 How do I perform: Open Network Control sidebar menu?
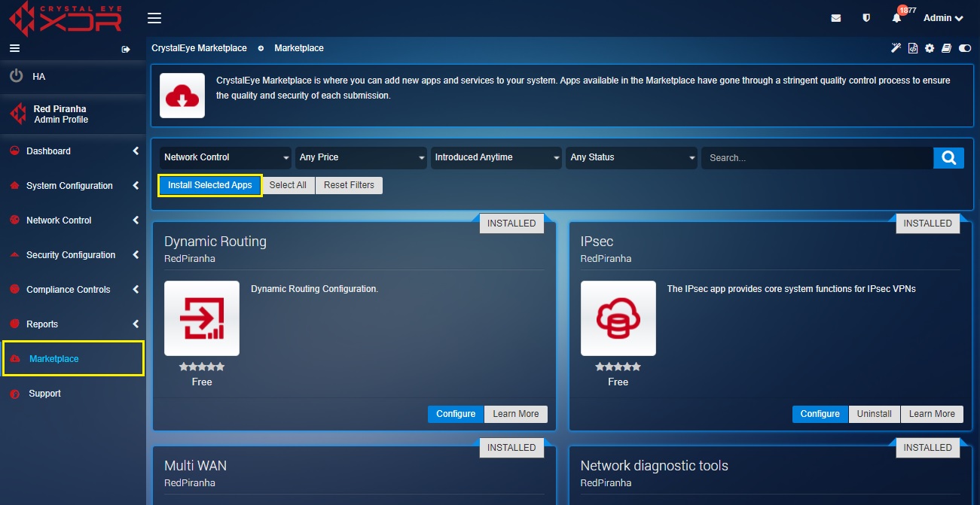pyautogui.click(x=59, y=221)
